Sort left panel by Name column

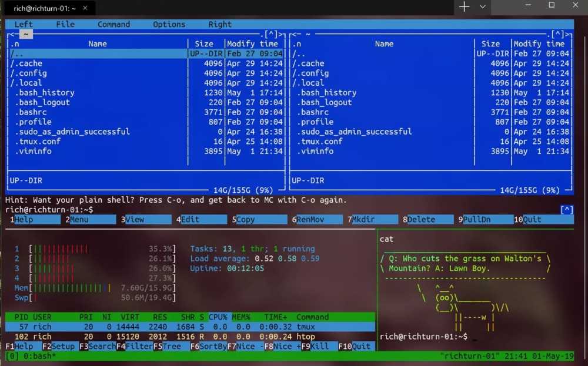pos(98,44)
